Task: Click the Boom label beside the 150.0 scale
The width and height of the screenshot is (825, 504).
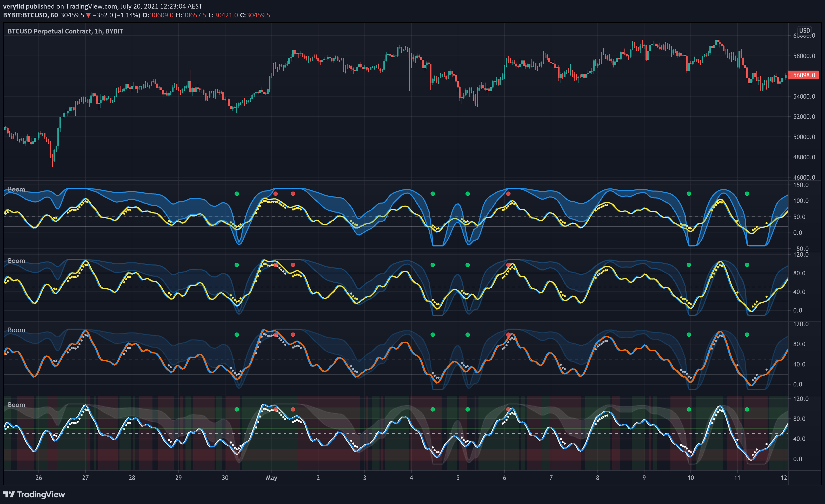Action: pos(16,189)
